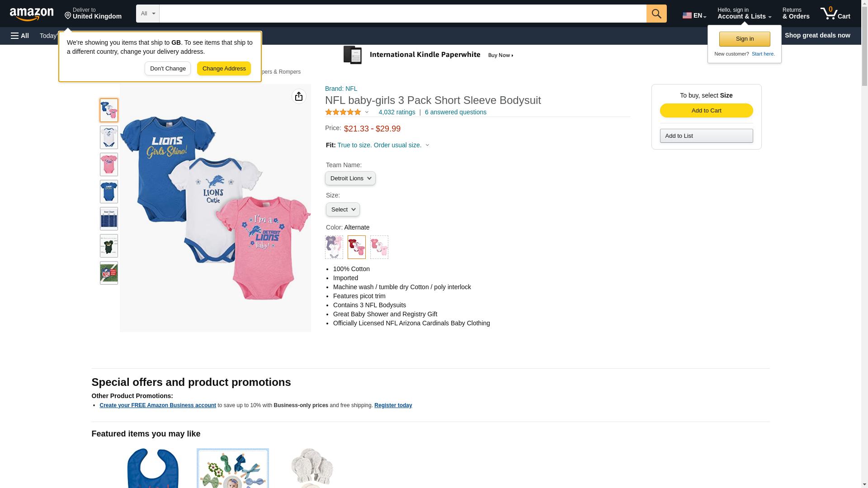
Task: Click the Deliver to United Kingdom location
Action: pyautogui.click(x=93, y=14)
